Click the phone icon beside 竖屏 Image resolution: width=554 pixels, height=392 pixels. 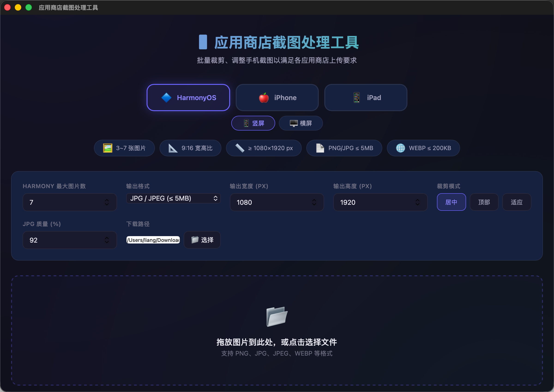(246, 123)
